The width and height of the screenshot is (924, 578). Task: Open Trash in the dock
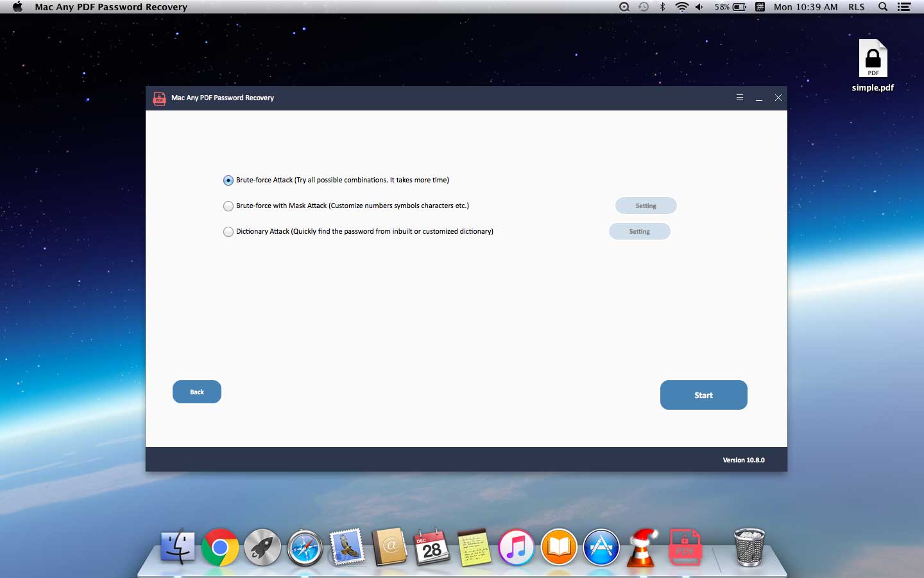click(x=749, y=548)
